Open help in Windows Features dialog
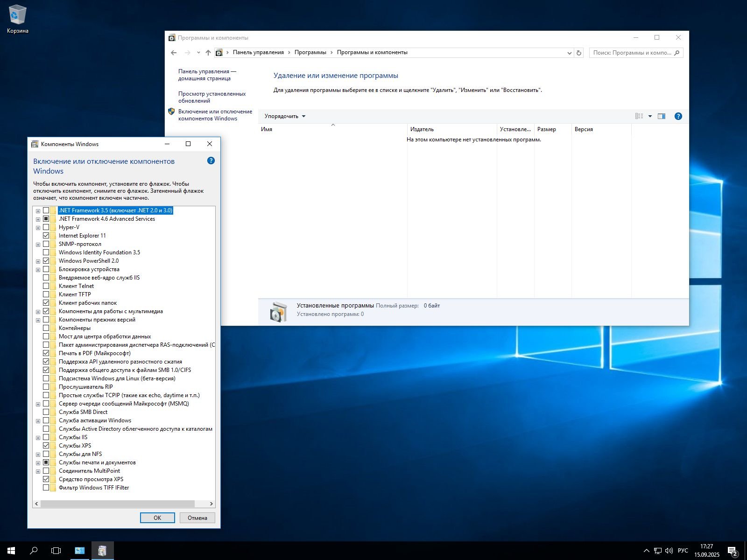This screenshot has width=747, height=560. [211, 161]
